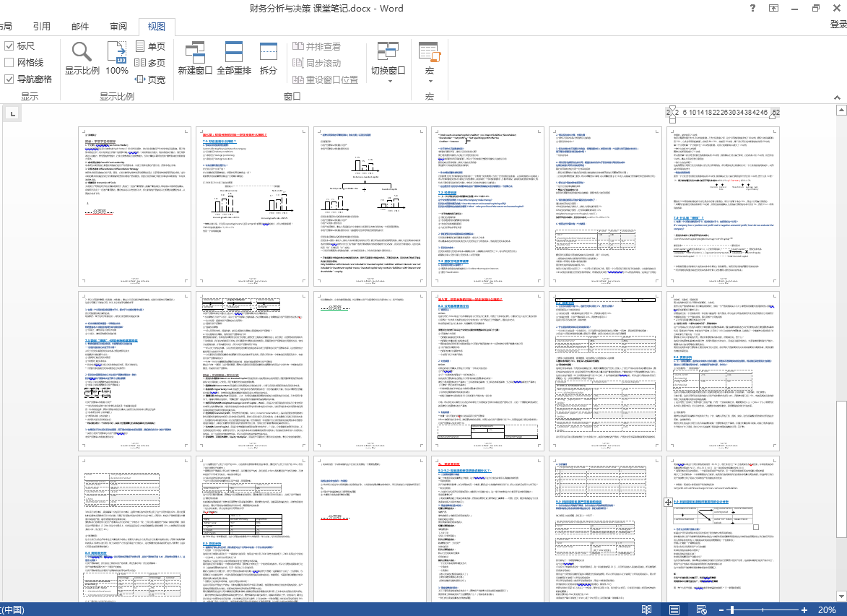The height and width of the screenshot is (616, 847).
Task: Open a new window (新建窗口)
Action: click(195, 58)
